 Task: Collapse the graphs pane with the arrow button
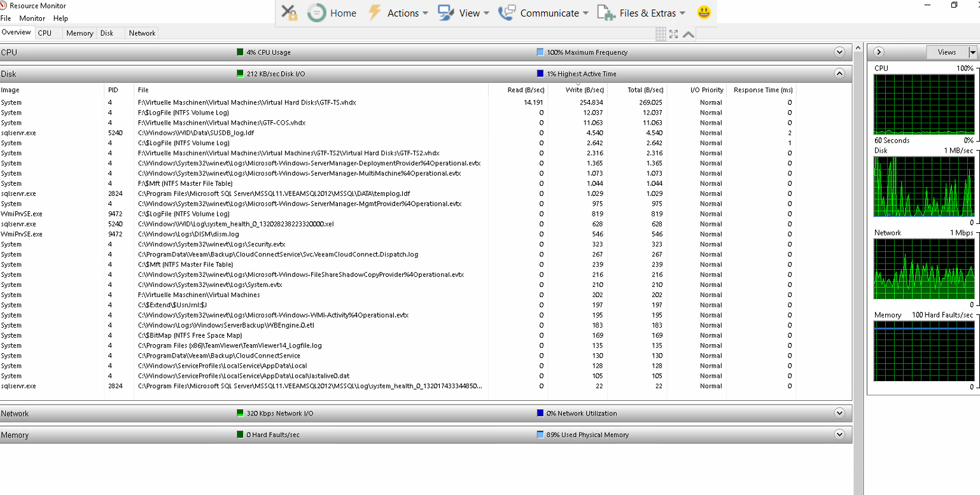[x=878, y=52]
